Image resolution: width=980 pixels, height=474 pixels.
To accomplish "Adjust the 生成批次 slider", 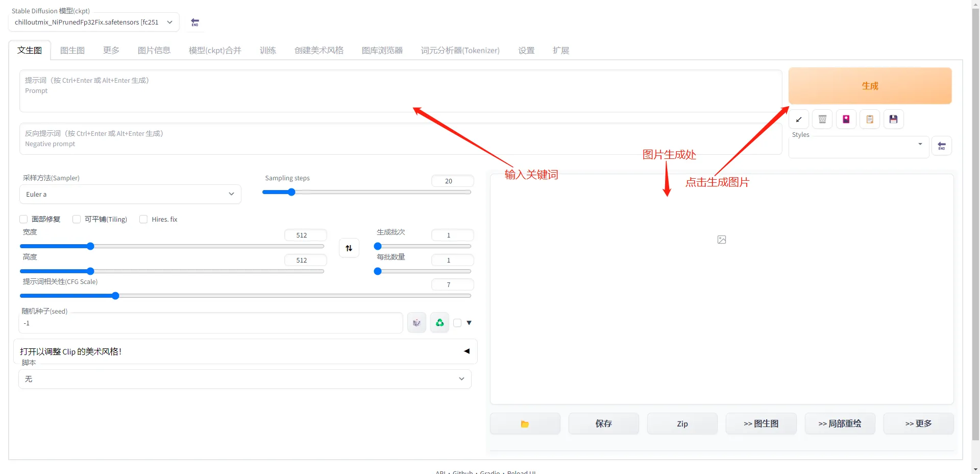I will point(423,246).
